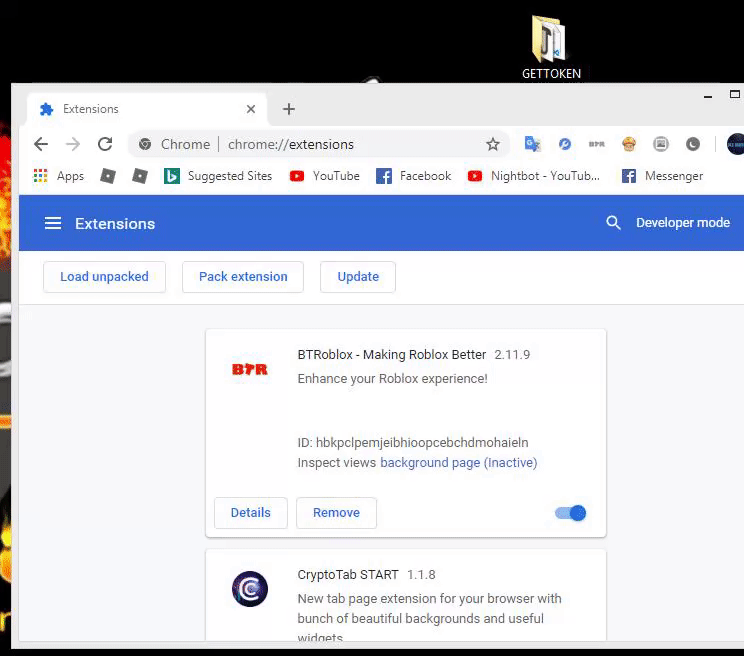744x656 pixels.
Task: Click the Developer mode label
Action: (683, 222)
